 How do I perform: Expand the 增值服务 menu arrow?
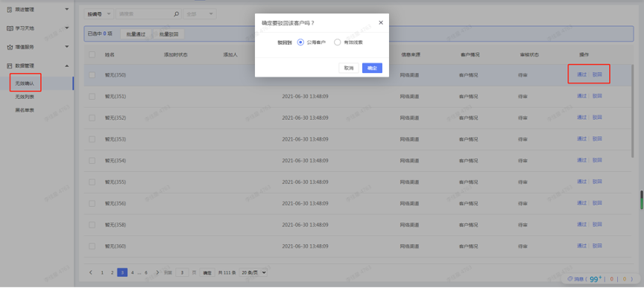tap(67, 46)
